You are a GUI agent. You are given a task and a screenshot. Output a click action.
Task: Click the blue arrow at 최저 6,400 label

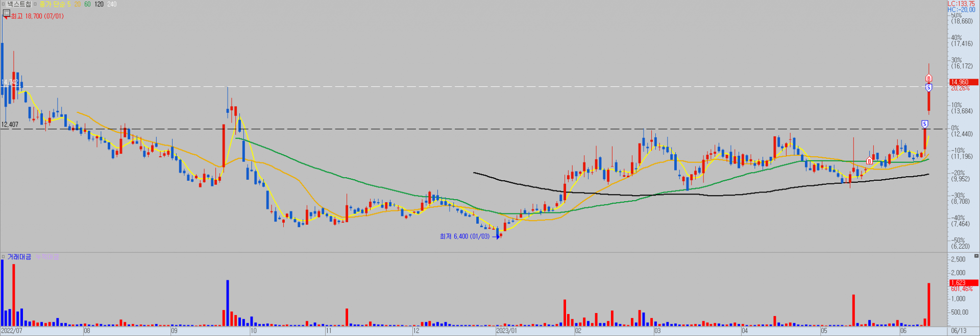(497, 236)
